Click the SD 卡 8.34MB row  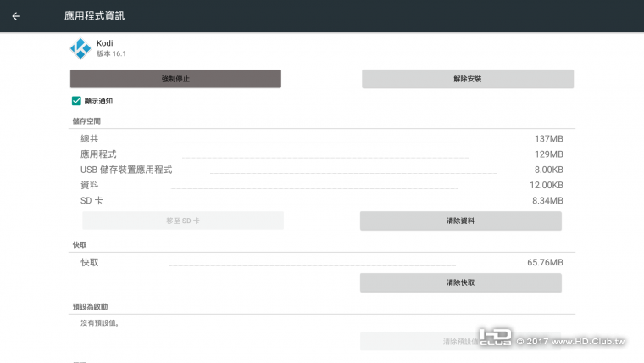(x=322, y=200)
